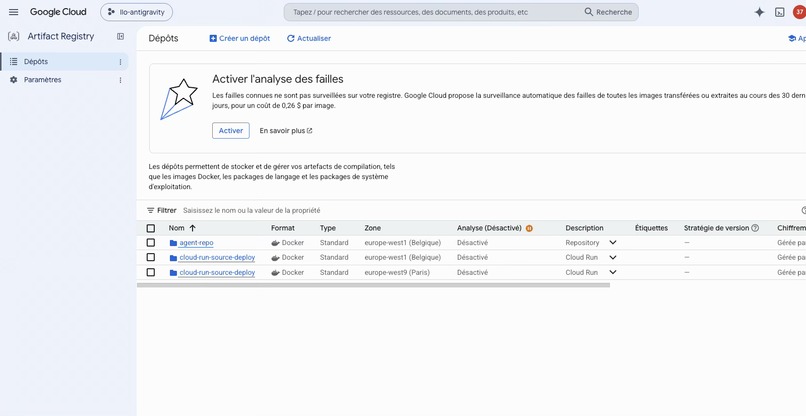
Task: Activate the Cloud Shell terminal icon
Action: [x=780, y=12]
